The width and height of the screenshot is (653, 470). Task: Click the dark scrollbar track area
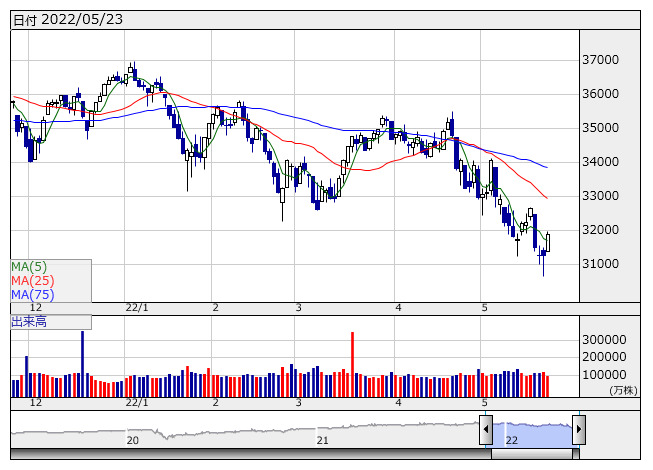click(x=251, y=454)
